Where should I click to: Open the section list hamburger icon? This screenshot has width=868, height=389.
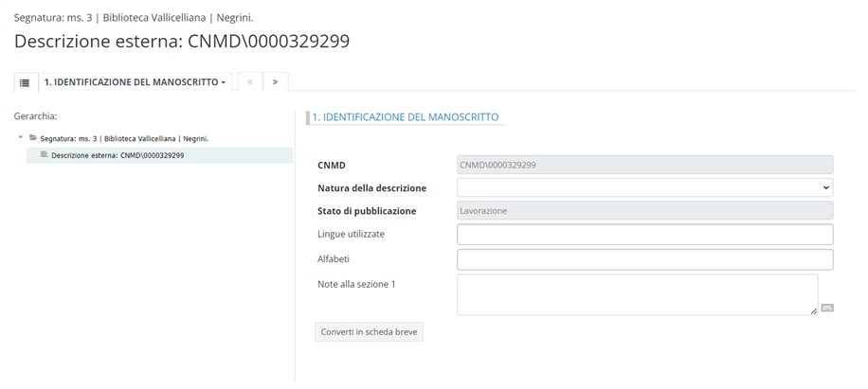[25, 82]
